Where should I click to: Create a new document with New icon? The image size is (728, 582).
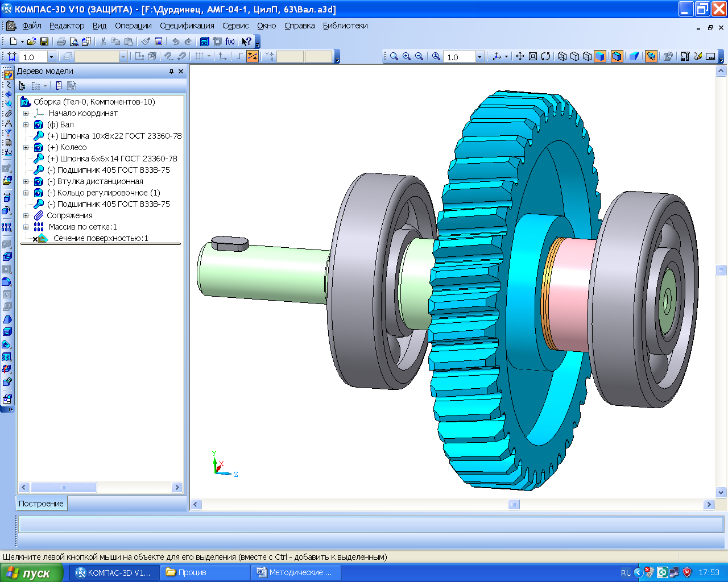(13, 41)
